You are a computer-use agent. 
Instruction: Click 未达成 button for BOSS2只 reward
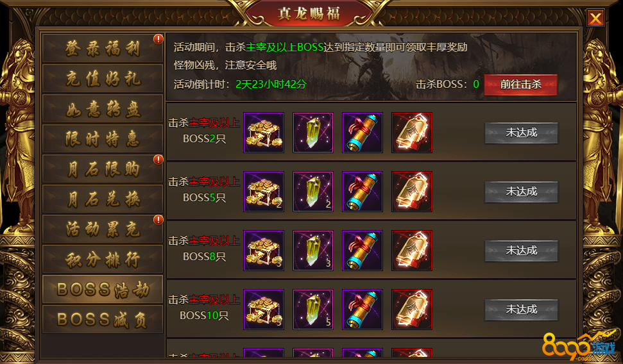(521, 133)
